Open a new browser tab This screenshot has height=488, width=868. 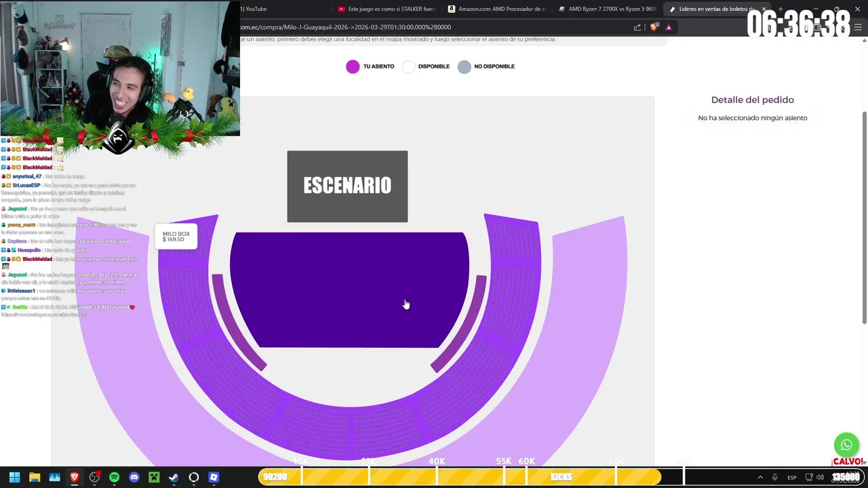point(781,9)
